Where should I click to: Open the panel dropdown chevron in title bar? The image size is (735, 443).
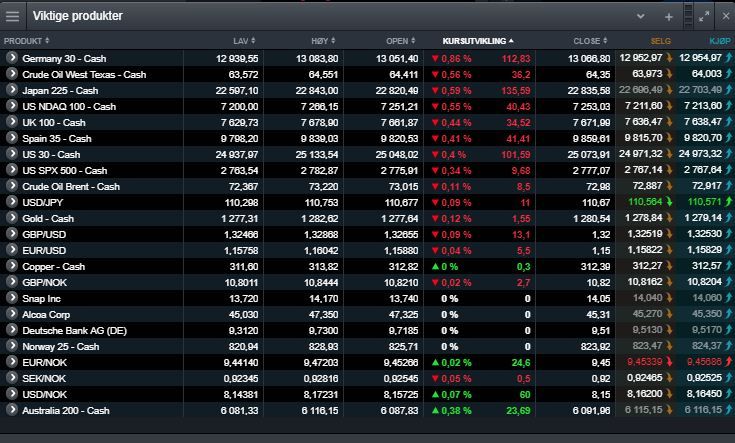point(640,16)
